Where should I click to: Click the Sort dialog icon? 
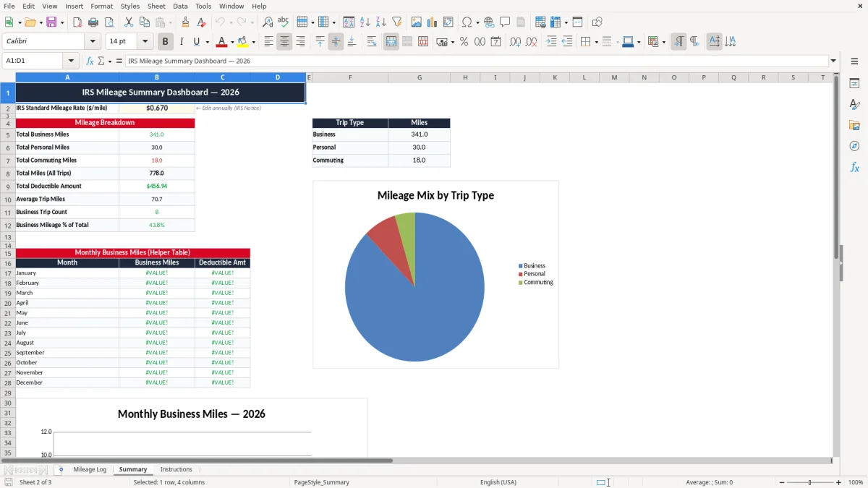[x=349, y=22]
